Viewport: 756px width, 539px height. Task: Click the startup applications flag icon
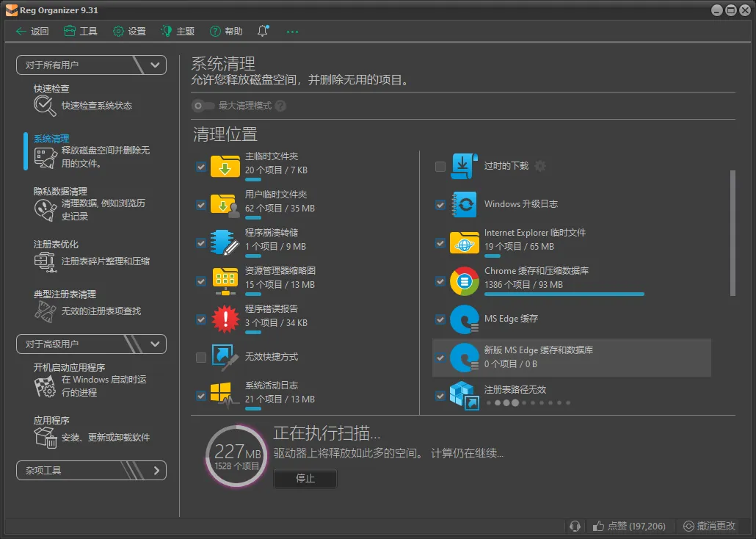click(x=46, y=386)
